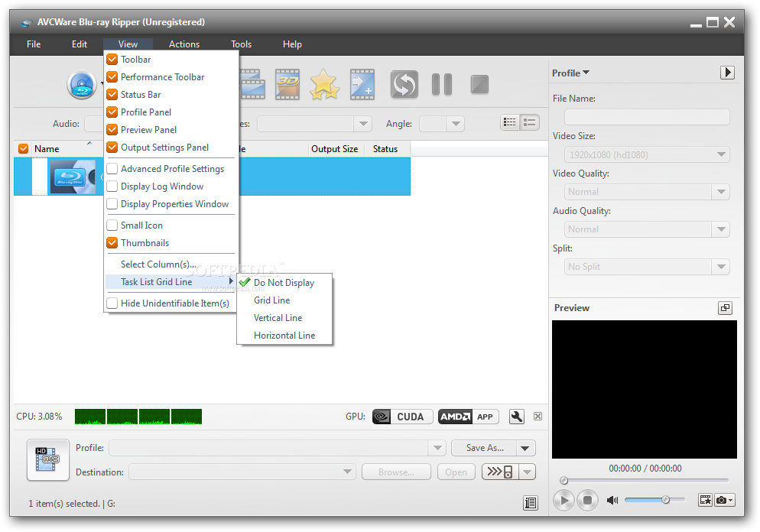
Task: Click the File Name input field
Action: pos(647,117)
